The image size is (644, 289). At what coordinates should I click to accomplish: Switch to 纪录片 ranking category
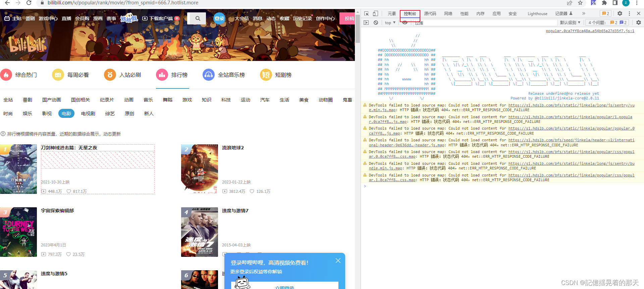[x=107, y=100]
